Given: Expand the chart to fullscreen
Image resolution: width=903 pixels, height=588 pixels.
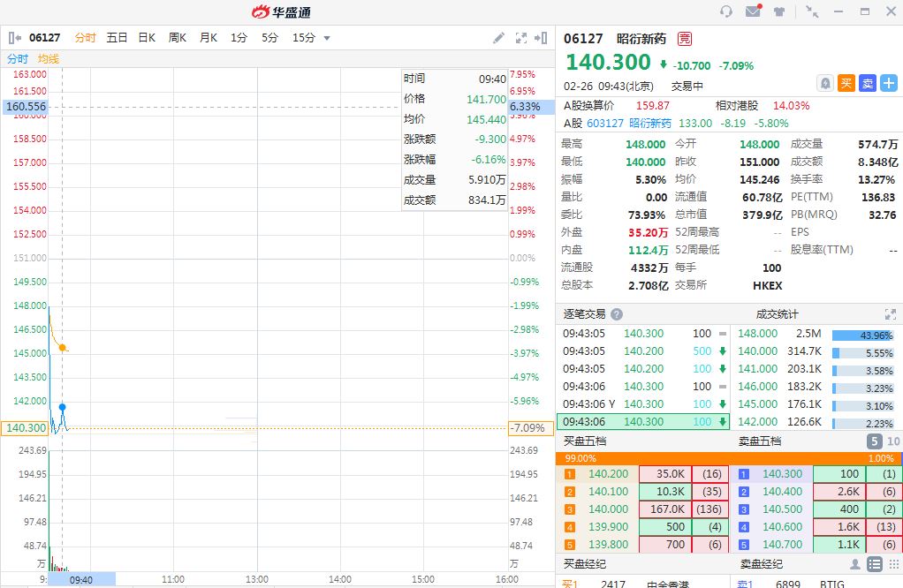Looking at the screenshot, I should pos(521,38).
